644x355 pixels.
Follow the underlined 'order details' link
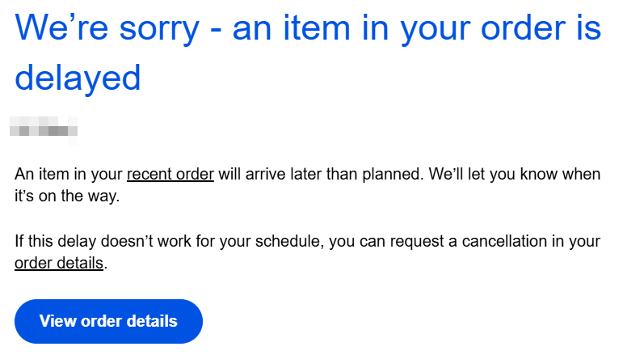pos(59,264)
